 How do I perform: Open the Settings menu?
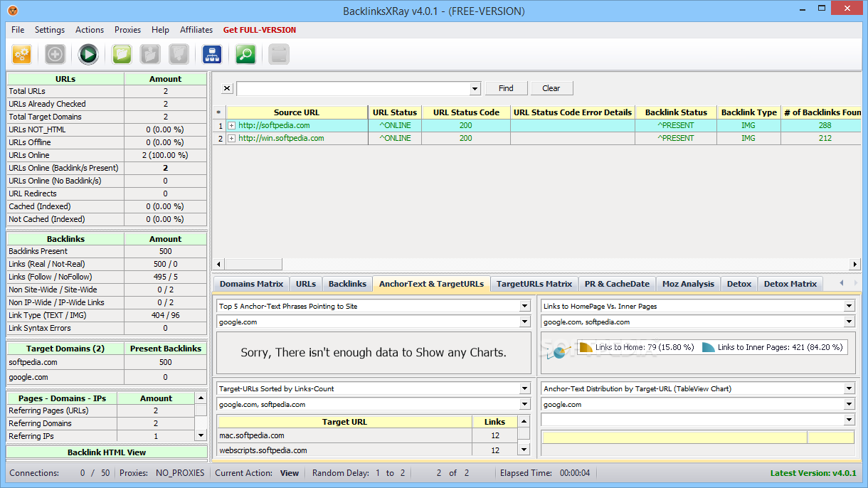pos(50,30)
